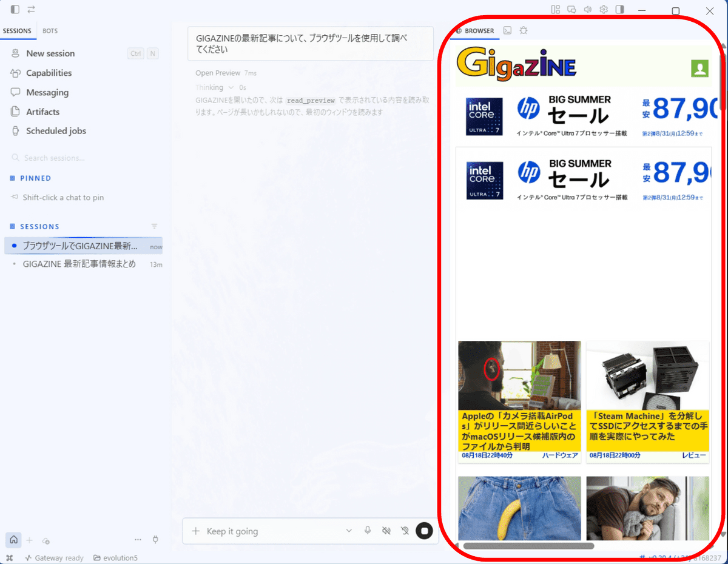Open the terminal tab icon
Viewport: 728px width, 564px height.
(x=508, y=30)
